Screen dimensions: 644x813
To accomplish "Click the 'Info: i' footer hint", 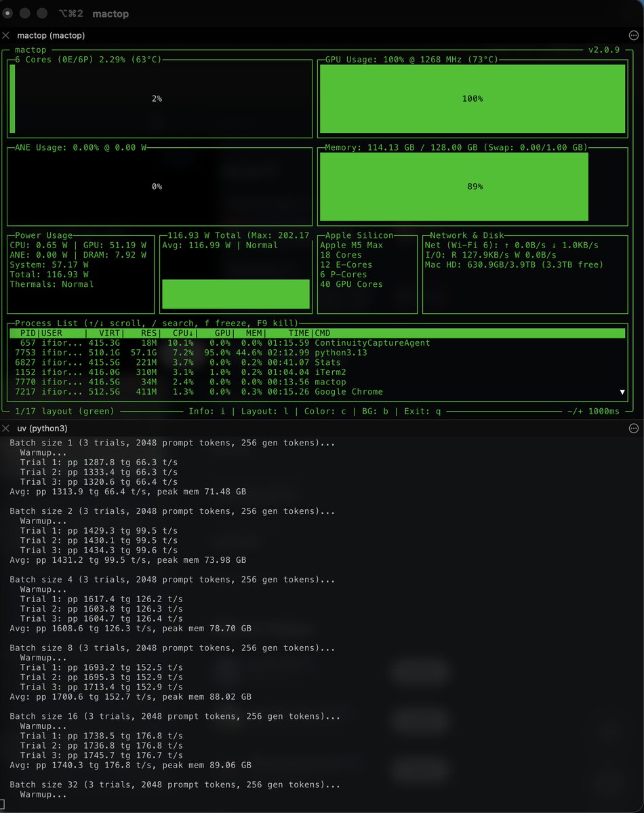I will pos(207,411).
